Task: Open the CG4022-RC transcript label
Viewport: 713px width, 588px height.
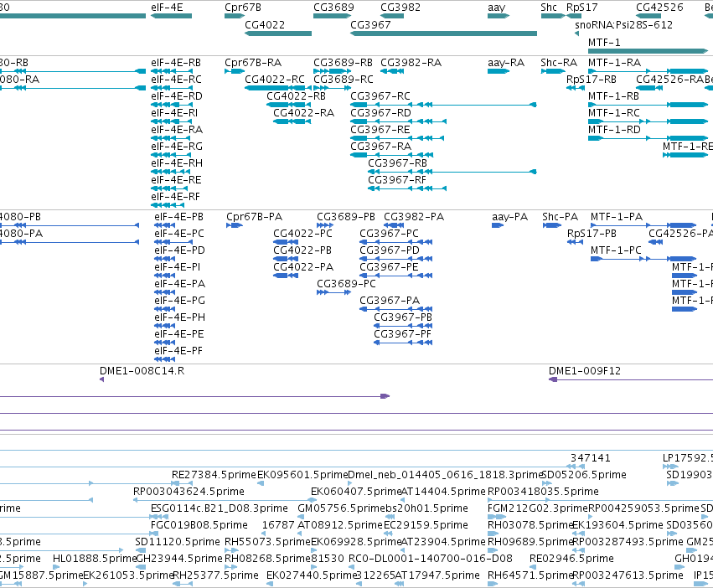Action: (275, 79)
